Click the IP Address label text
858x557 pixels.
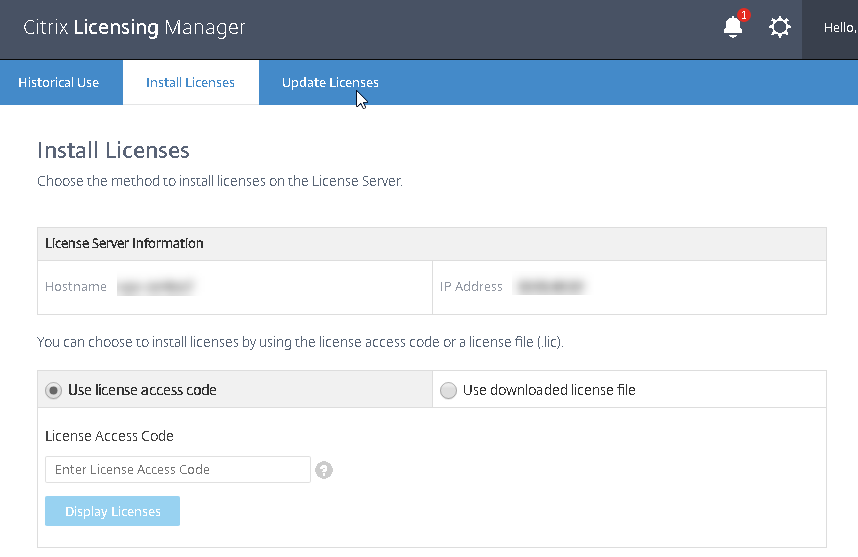click(471, 287)
